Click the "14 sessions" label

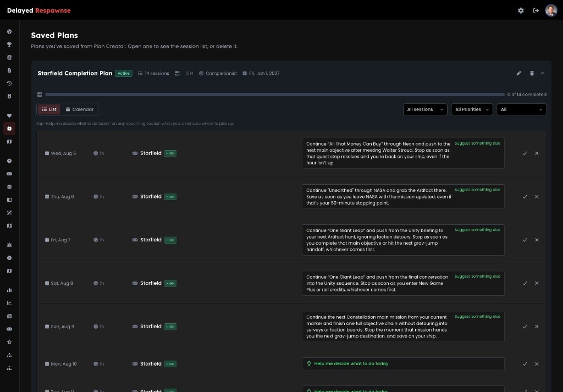(157, 73)
